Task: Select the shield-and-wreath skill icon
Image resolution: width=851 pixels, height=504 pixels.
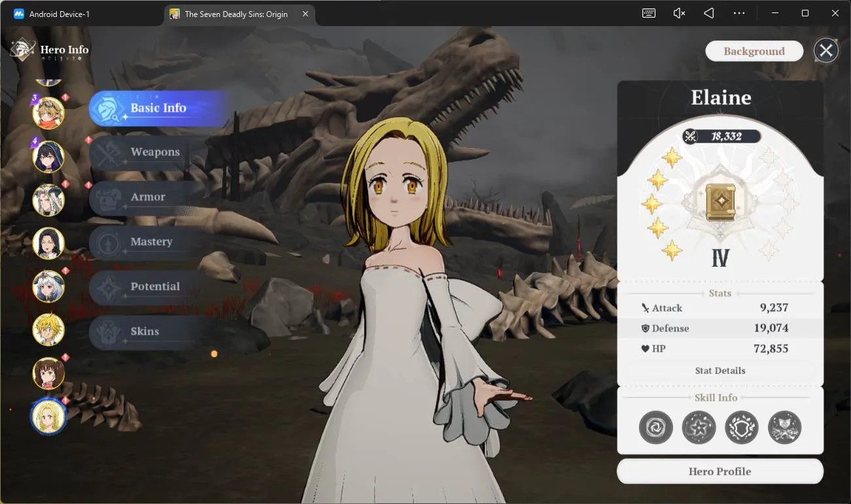Action: point(742,428)
